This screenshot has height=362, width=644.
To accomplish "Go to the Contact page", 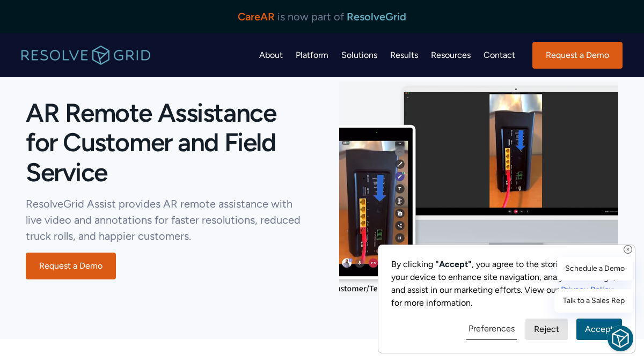I will point(499,55).
